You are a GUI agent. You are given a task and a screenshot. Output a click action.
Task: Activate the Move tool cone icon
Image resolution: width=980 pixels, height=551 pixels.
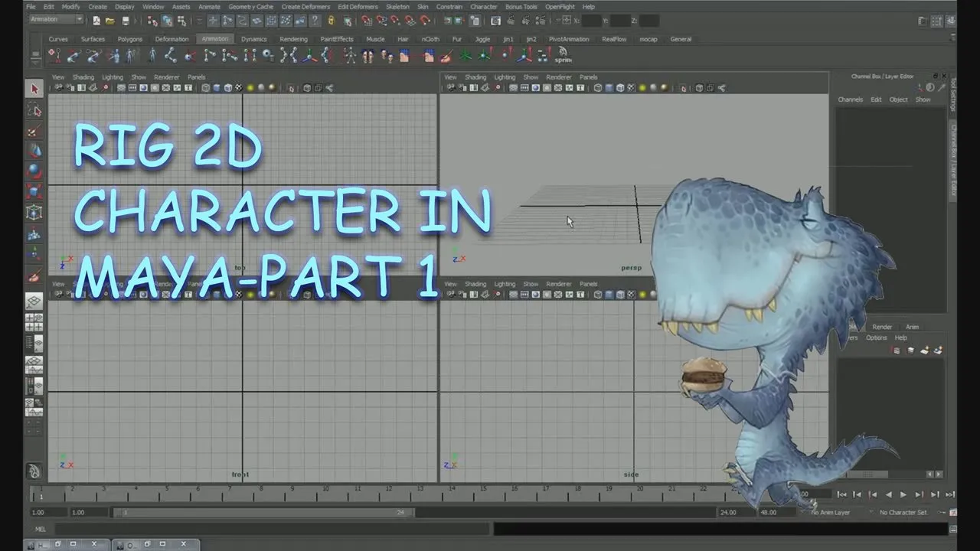click(x=34, y=151)
